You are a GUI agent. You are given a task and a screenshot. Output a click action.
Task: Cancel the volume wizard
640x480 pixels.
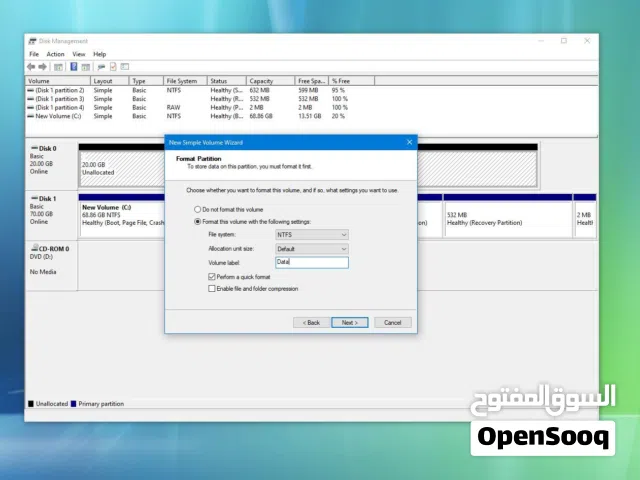coord(393,322)
